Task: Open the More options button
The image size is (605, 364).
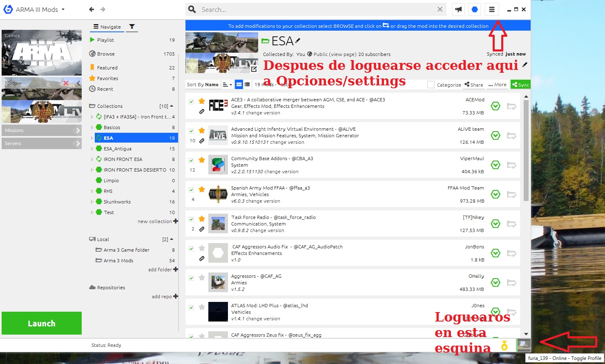Action: tap(498, 85)
